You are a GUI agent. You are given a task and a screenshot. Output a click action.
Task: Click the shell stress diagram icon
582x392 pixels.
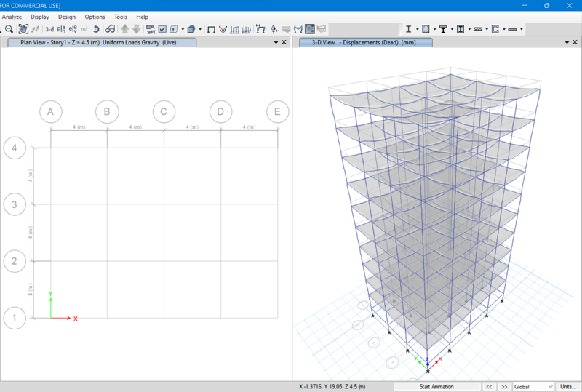(x=246, y=29)
